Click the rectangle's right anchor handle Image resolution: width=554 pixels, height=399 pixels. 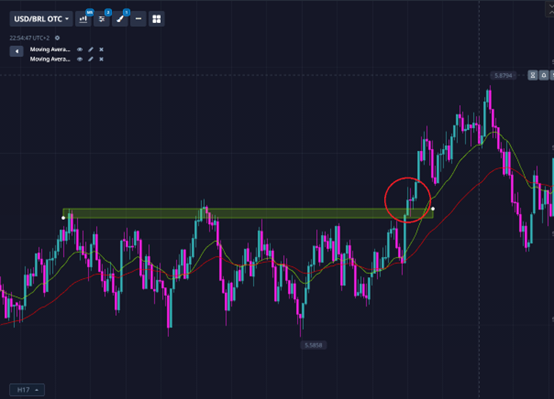433,209
